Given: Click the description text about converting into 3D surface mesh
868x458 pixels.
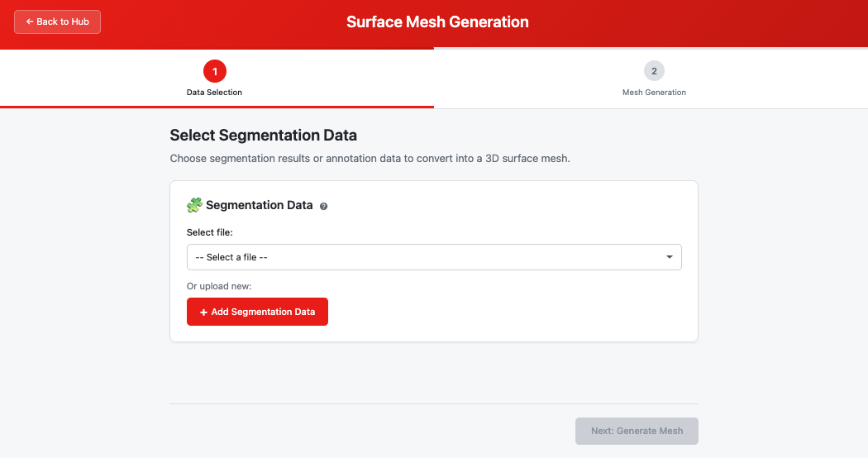Looking at the screenshot, I should (370, 159).
